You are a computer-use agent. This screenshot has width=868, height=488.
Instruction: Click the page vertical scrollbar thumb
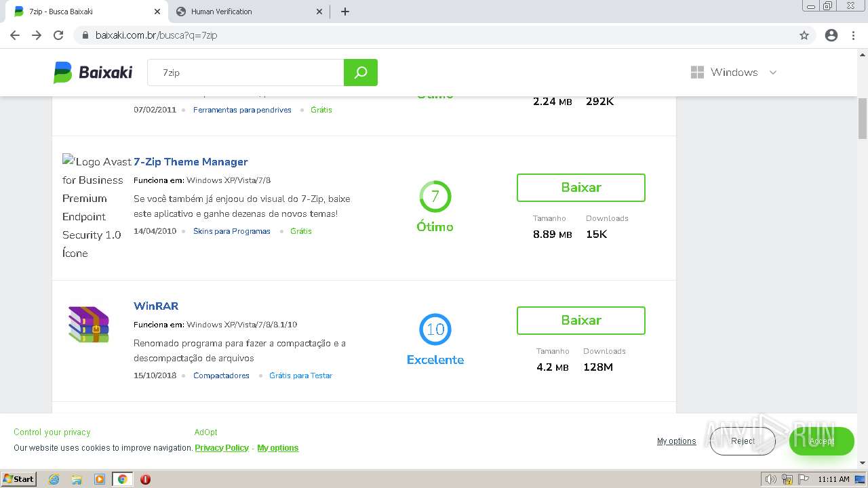pos(863,118)
